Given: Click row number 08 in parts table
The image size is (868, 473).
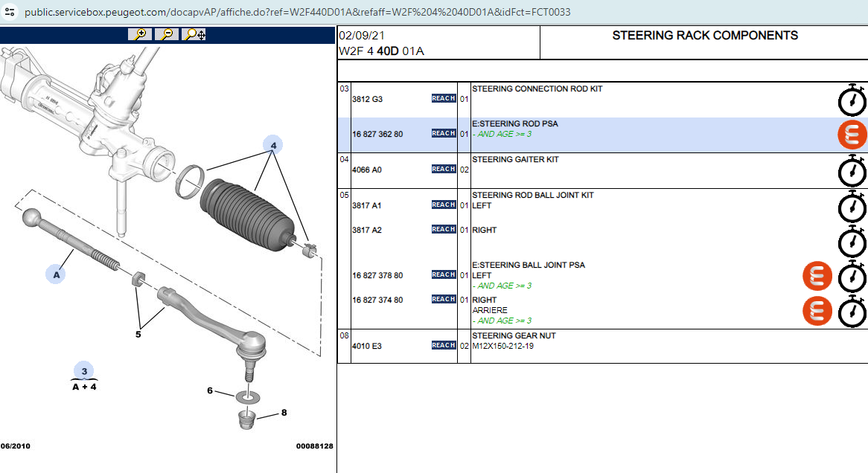Looking at the screenshot, I should point(345,335).
